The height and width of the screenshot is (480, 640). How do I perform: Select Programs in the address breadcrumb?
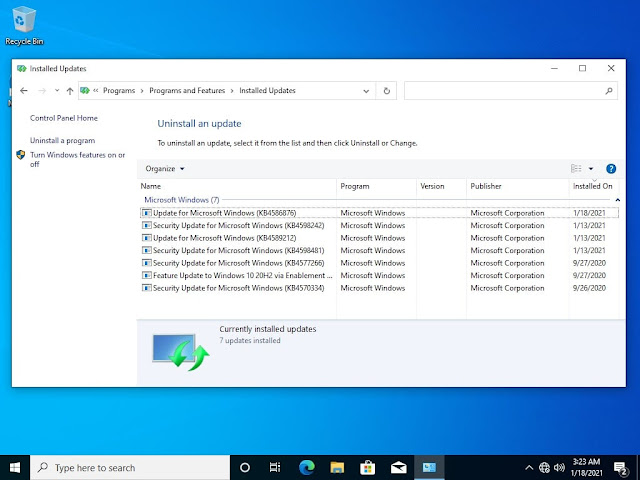pos(119,91)
